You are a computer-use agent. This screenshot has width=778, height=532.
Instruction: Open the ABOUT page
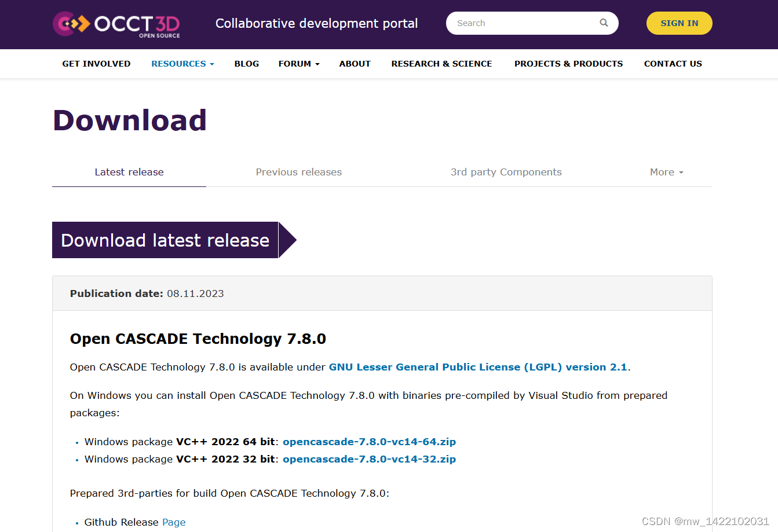click(355, 64)
